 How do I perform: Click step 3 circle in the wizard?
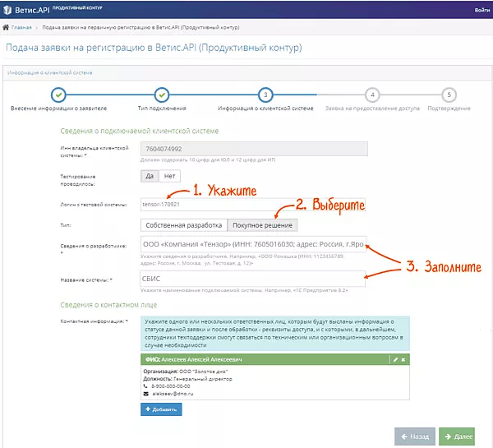pyautogui.click(x=265, y=95)
